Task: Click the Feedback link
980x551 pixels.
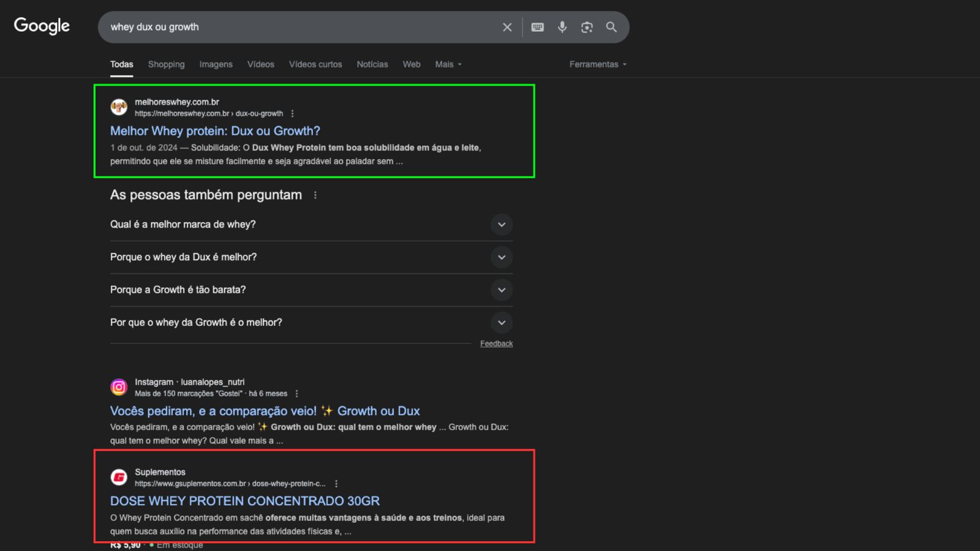Action: pyautogui.click(x=496, y=343)
